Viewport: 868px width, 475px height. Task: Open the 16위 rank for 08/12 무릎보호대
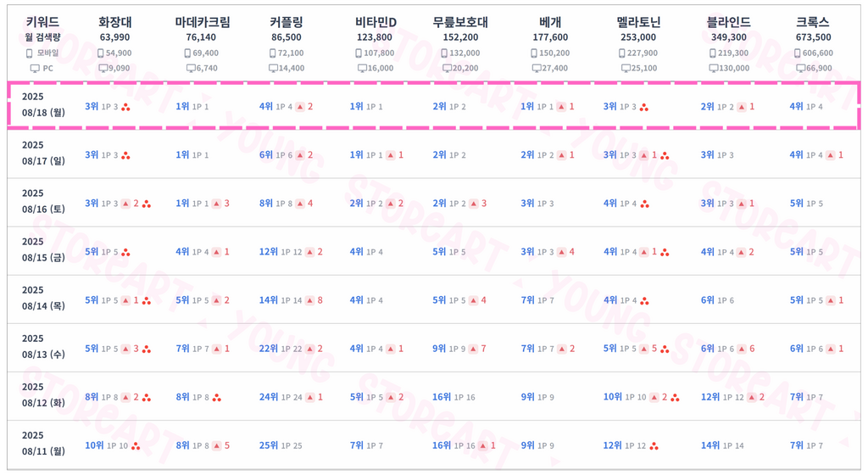tap(442, 397)
